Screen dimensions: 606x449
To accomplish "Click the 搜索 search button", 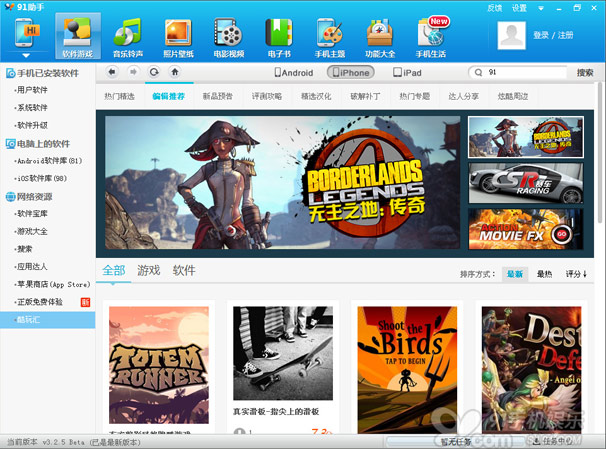I will pyautogui.click(x=584, y=73).
